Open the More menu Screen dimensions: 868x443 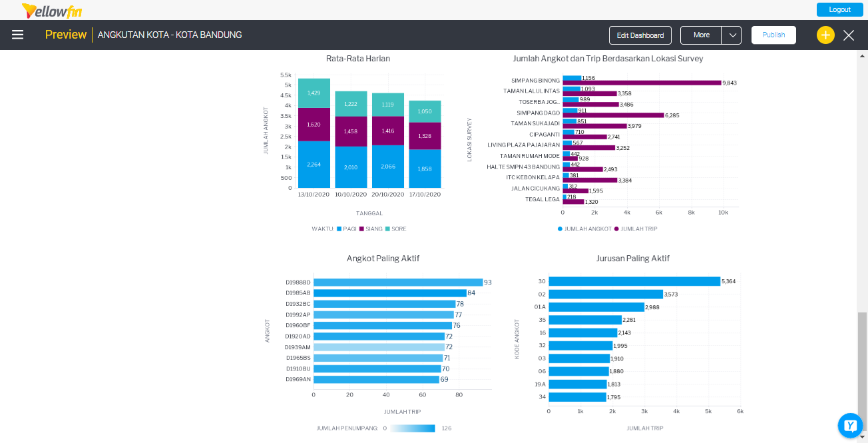701,35
